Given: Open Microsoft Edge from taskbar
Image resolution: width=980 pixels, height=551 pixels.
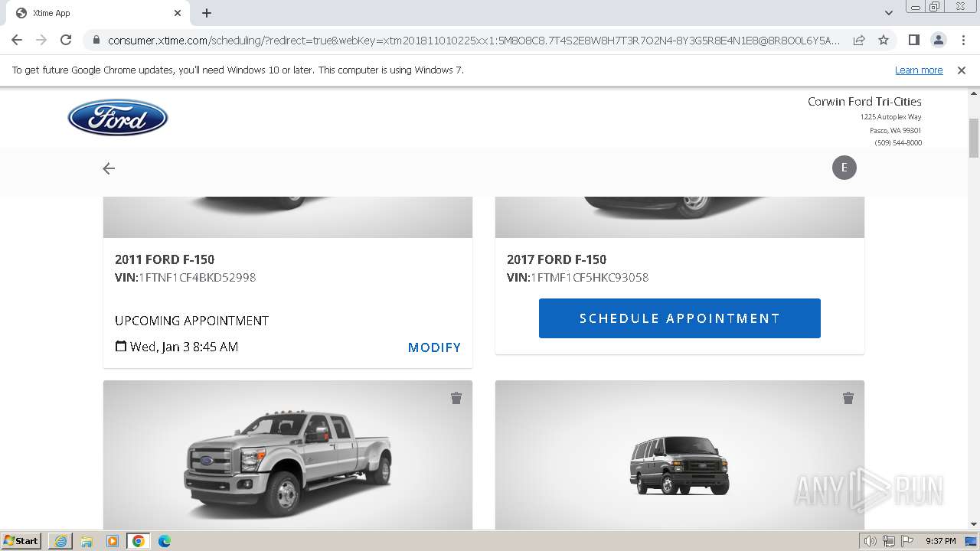Looking at the screenshot, I should click(x=165, y=541).
